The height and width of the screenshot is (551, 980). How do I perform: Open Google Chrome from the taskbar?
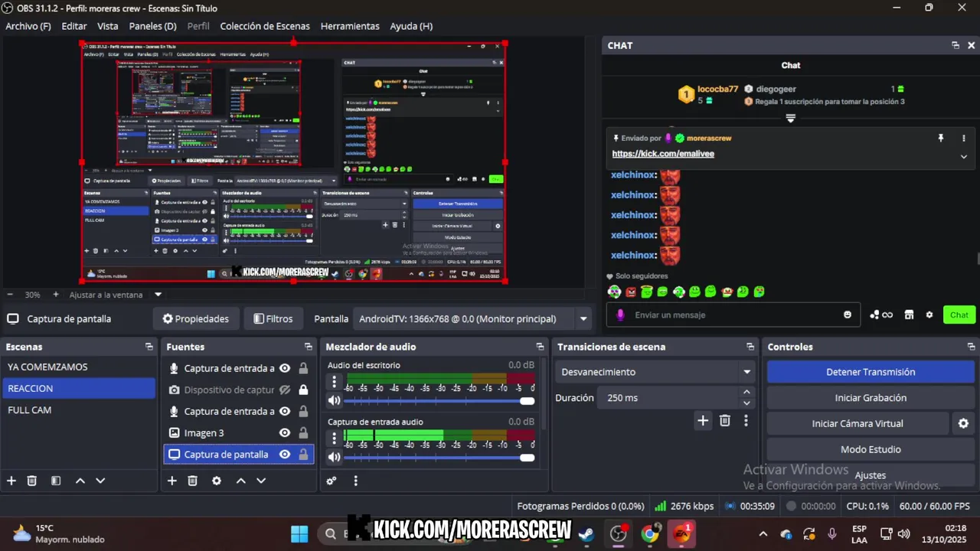[650, 534]
